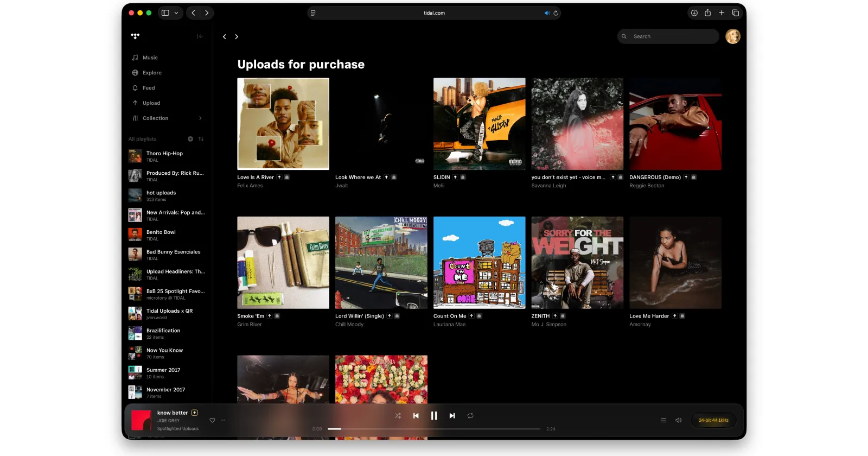Open more options for know better
The height and width of the screenshot is (456, 868).
click(223, 420)
